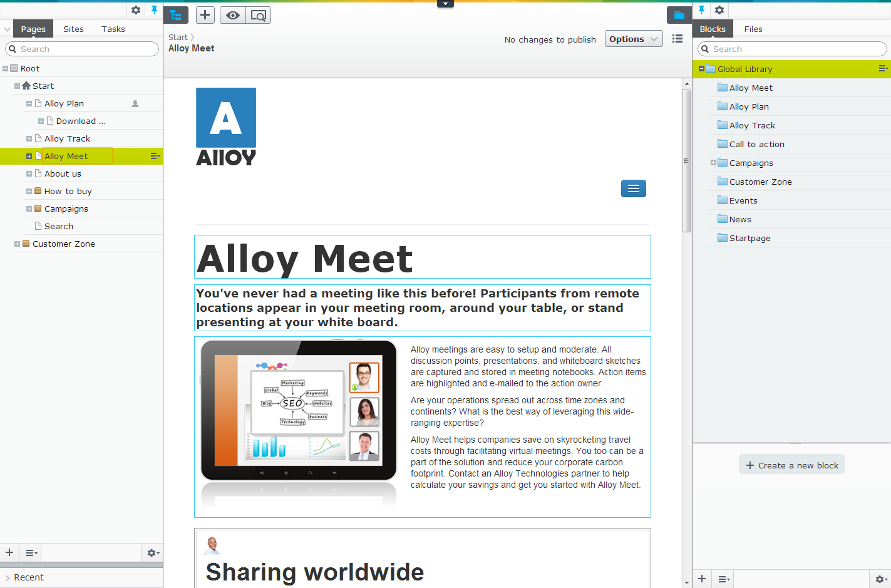Open page tree gadget settings gear
The image size is (891, 588).
coord(153,553)
